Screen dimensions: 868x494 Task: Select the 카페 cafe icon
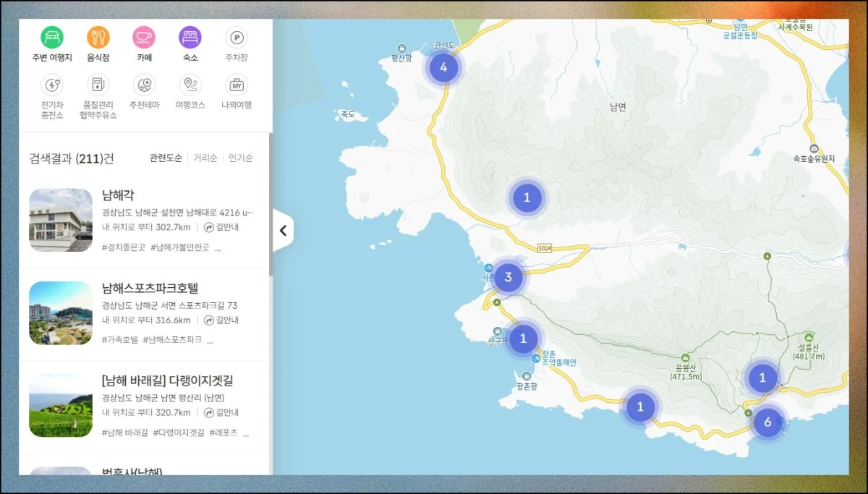coord(144,38)
